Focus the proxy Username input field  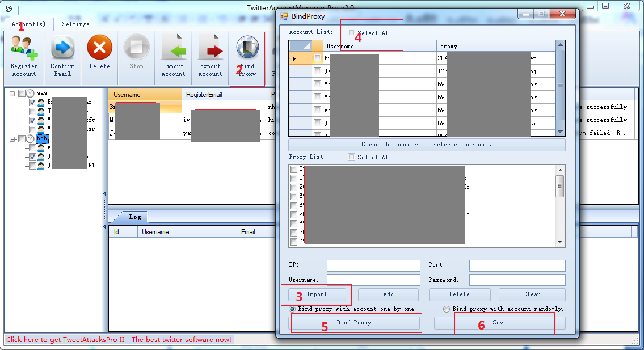coord(373,280)
